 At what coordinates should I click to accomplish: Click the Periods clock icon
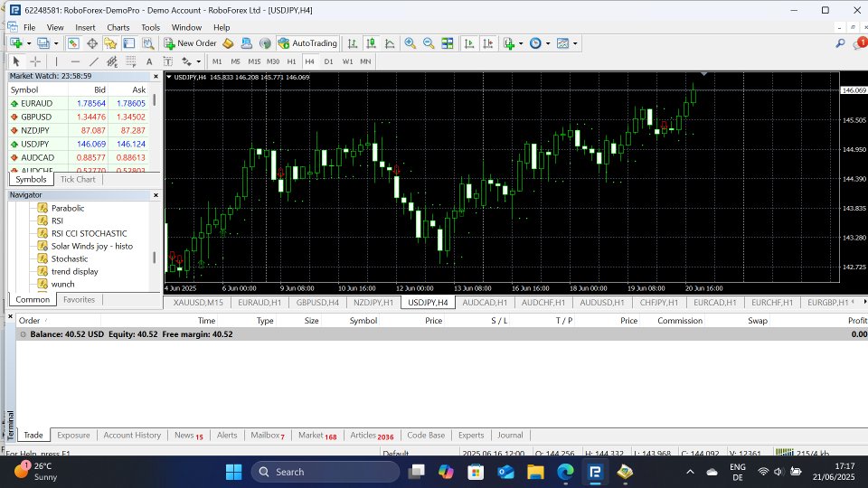coord(535,43)
